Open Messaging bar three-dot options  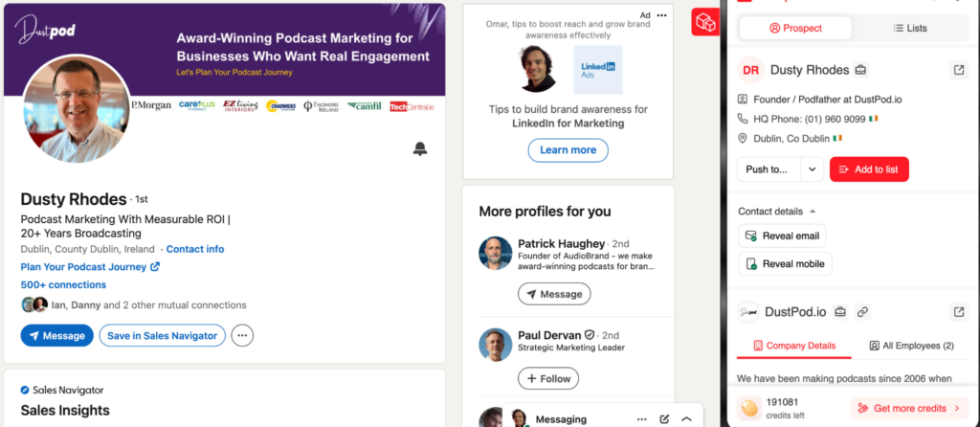click(x=642, y=419)
